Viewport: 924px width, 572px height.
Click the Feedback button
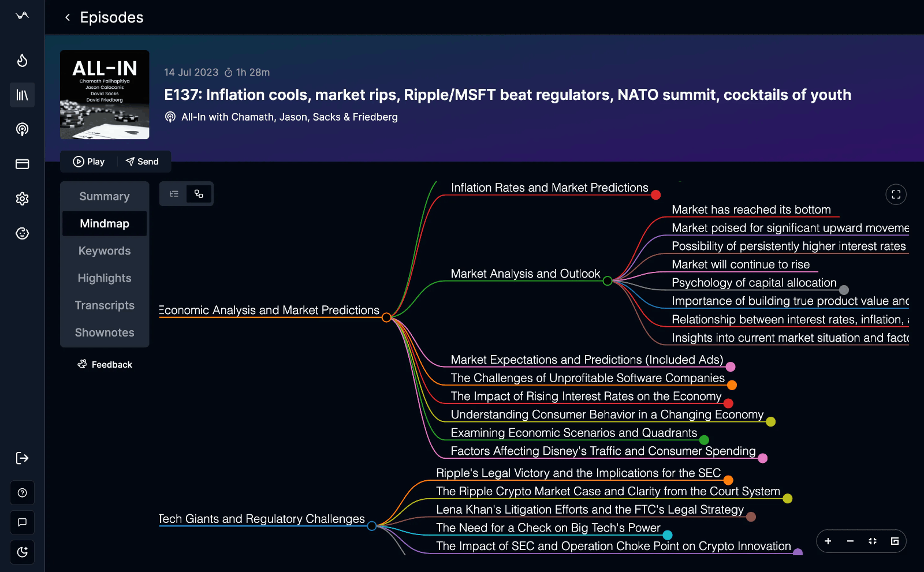pos(105,365)
